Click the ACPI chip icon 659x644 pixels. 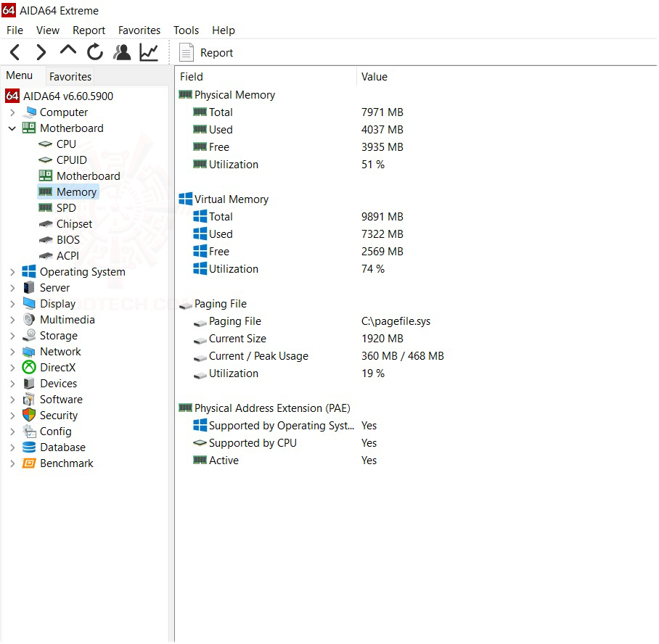tap(46, 256)
